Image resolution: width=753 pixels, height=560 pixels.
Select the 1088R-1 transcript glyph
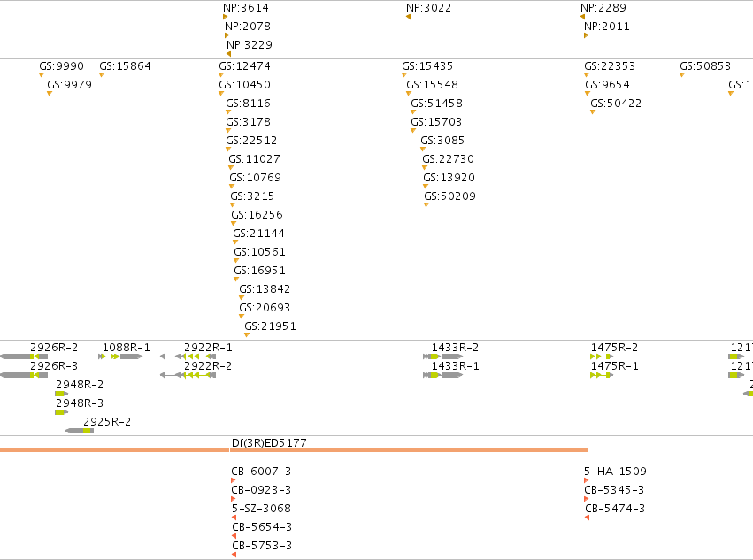coord(120,357)
